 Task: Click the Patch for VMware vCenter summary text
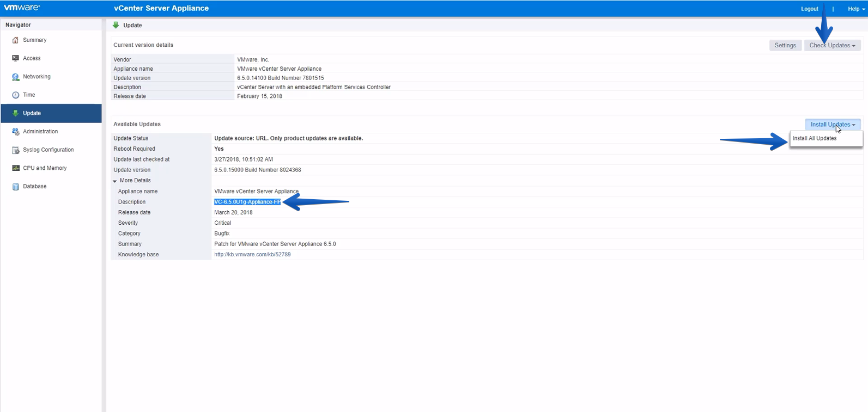[x=275, y=244]
